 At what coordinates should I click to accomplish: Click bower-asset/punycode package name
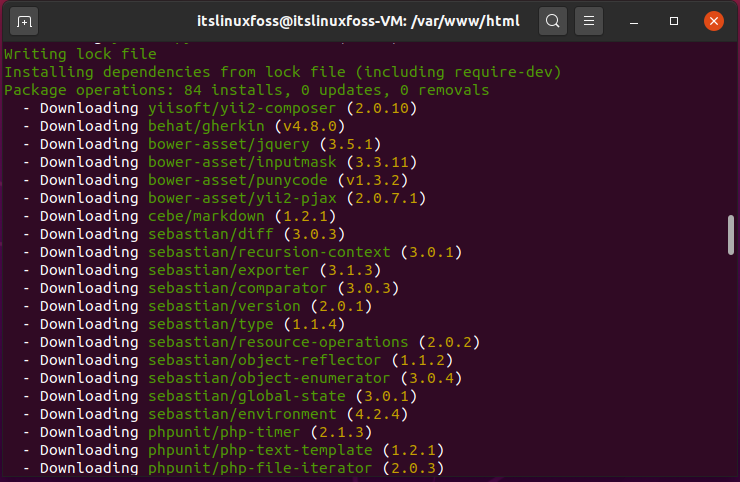tap(238, 180)
